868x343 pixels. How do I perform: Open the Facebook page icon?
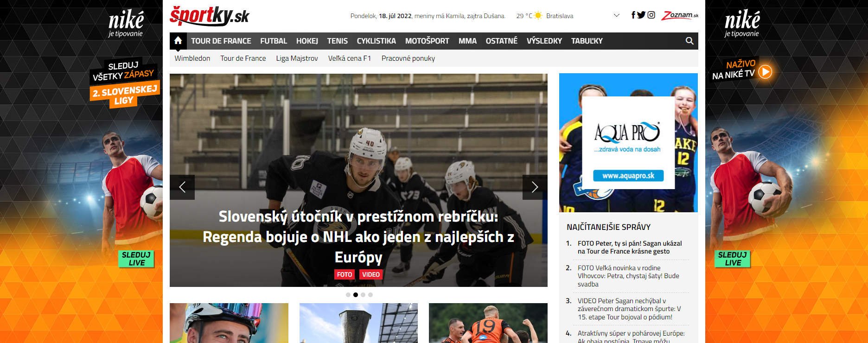[x=633, y=15]
